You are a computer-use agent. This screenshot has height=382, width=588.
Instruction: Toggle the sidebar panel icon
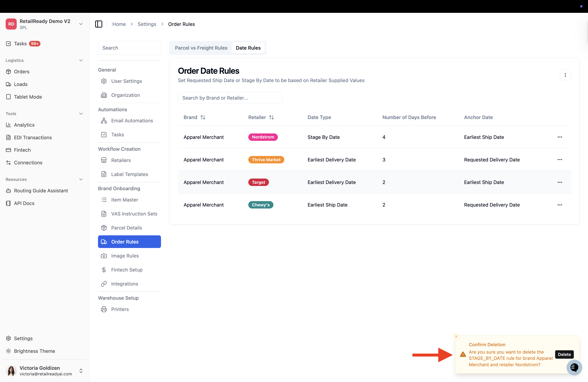(99, 24)
